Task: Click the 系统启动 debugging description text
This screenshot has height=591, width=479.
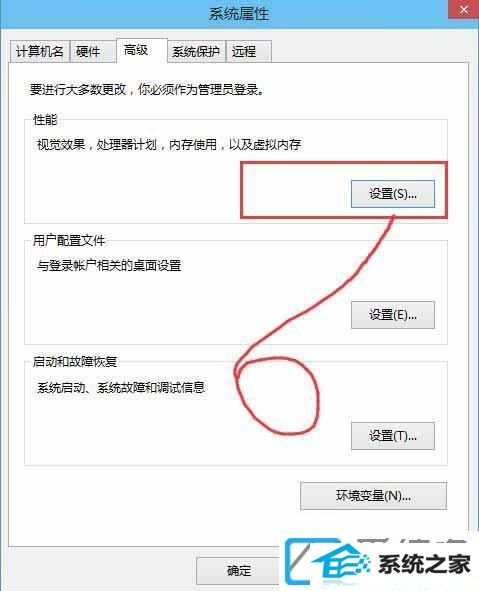Action: point(121,387)
